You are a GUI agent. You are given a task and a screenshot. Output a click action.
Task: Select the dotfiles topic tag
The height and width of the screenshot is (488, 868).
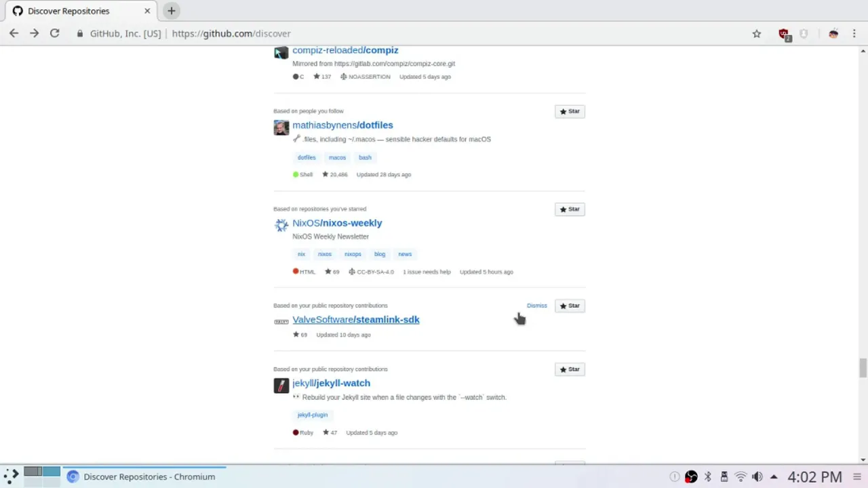(307, 157)
